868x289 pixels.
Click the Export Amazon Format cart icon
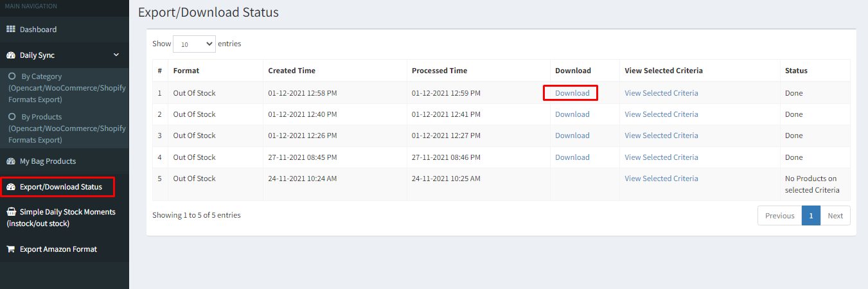(11, 249)
